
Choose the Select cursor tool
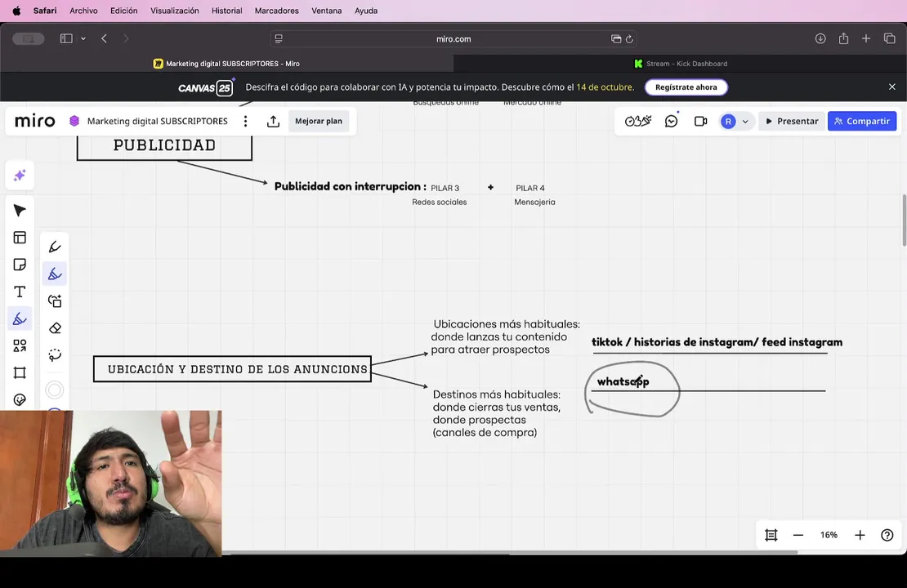point(20,211)
